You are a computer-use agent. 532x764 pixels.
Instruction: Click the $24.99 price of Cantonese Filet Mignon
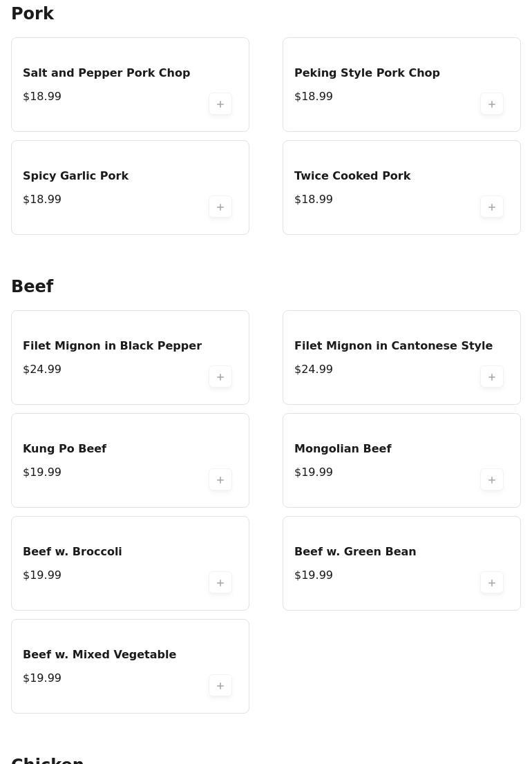314,370
